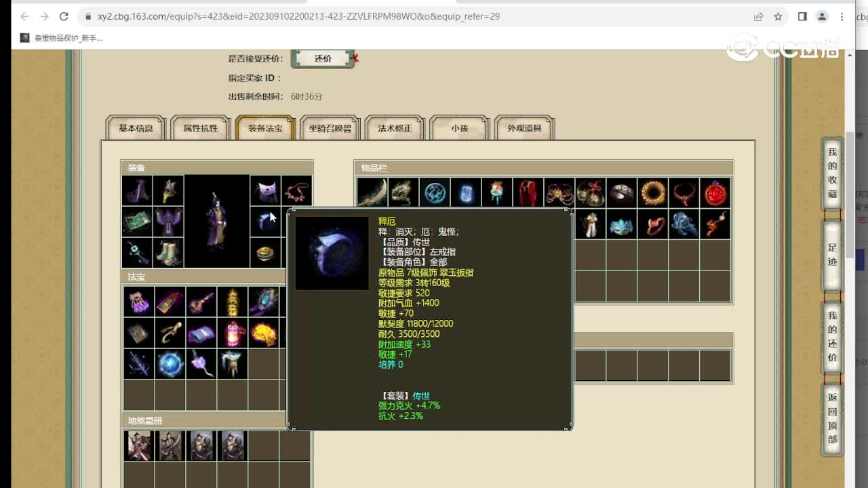Select the blue orb 法宝 icon
This screenshot has height=488, width=868.
(170, 364)
